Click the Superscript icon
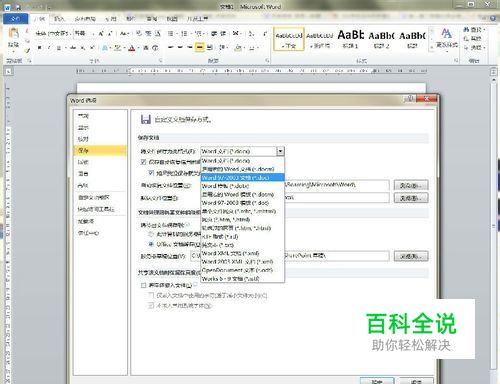The image size is (500, 384). [92, 48]
